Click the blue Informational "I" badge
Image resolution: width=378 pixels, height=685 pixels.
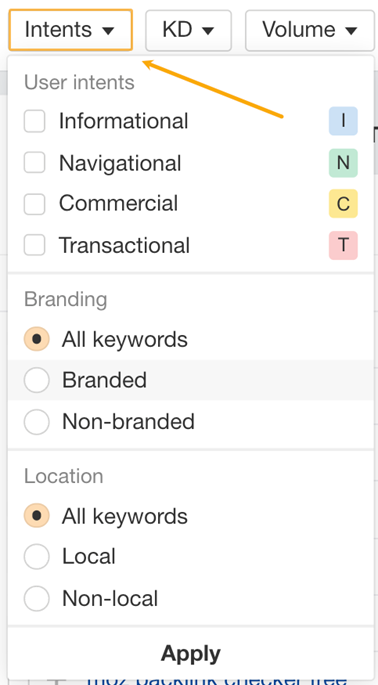coord(343,121)
